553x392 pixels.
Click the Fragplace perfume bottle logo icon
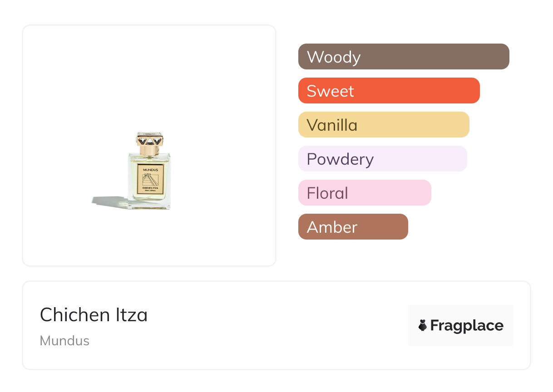click(x=423, y=325)
